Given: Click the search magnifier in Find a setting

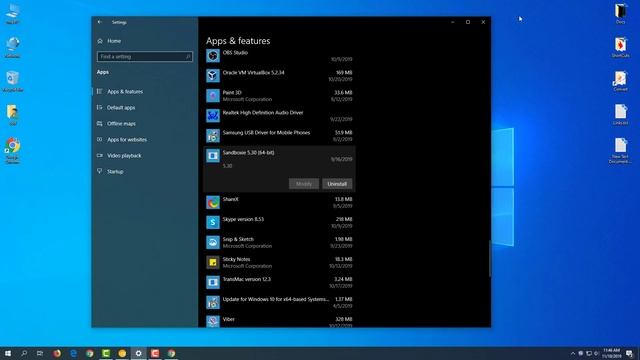Looking at the screenshot, I should [188, 56].
